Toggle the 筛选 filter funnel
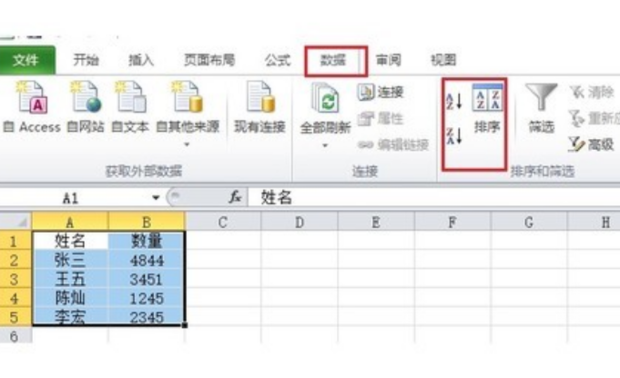The image size is (620, 378). [541, 108]
